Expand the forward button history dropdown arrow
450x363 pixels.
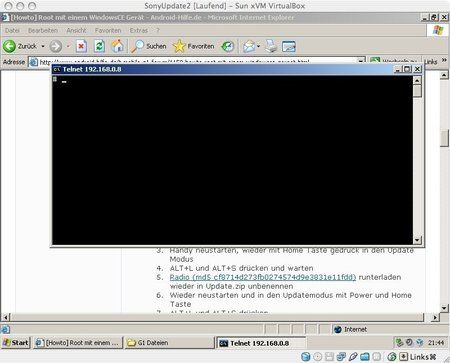click(x=68, y=46)
